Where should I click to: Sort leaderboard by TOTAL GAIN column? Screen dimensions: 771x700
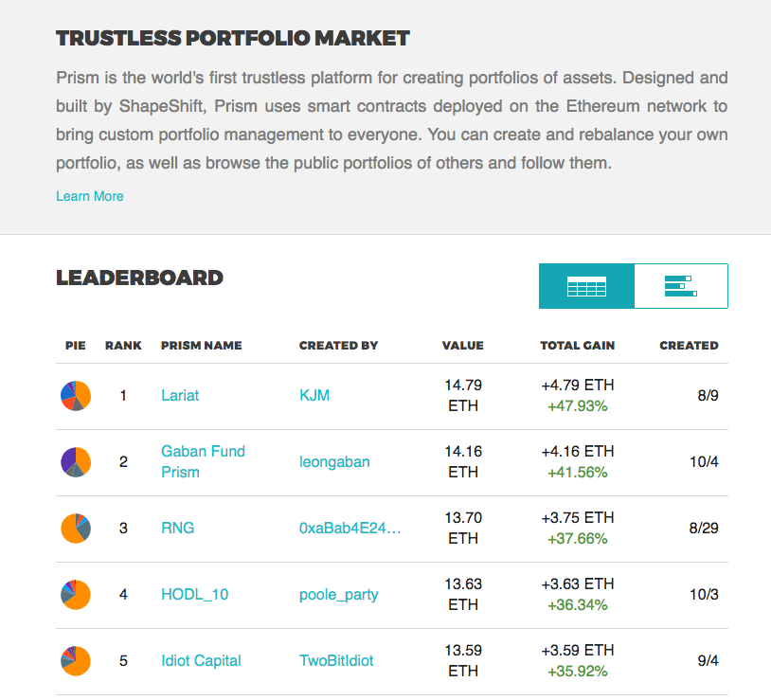577,345
